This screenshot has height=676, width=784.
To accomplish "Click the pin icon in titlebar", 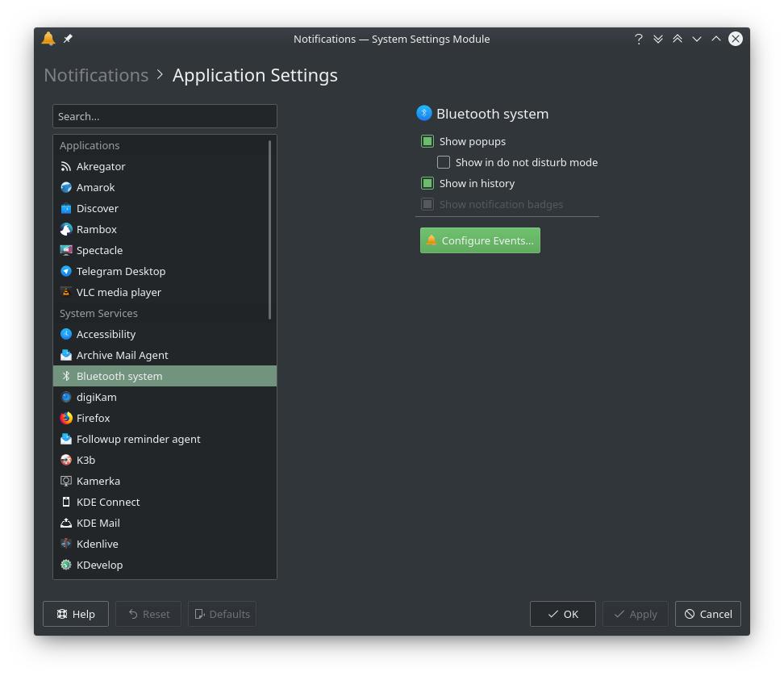I will tap(68, 39).
